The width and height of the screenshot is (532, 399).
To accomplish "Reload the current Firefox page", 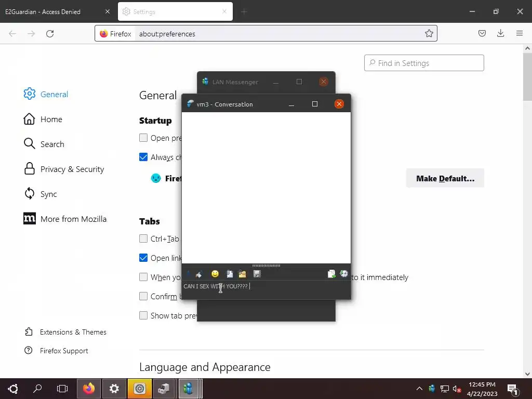I will pos(50,34).
